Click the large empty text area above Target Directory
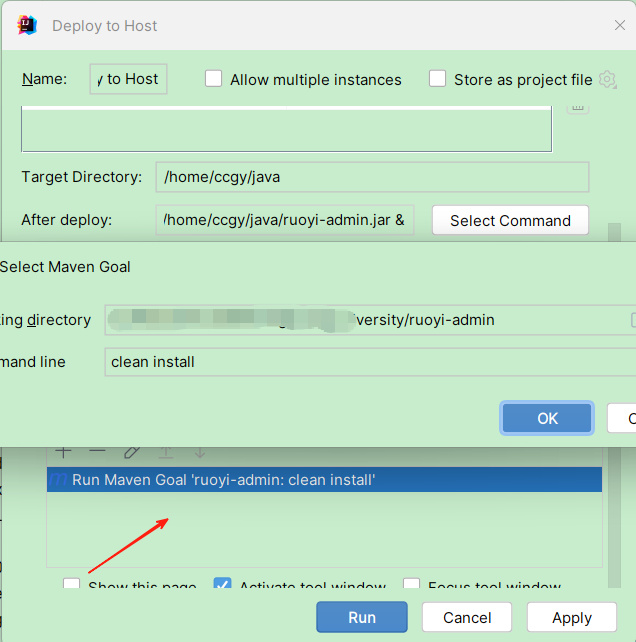The height and width of the screenshot is (642, 636). [x=287, y=129]
